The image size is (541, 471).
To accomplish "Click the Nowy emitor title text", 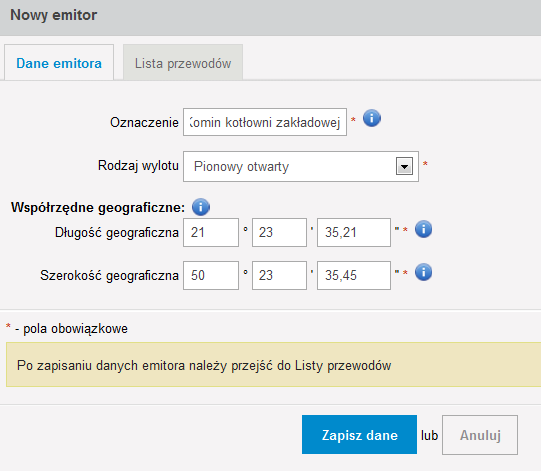I will coord(54,15).
